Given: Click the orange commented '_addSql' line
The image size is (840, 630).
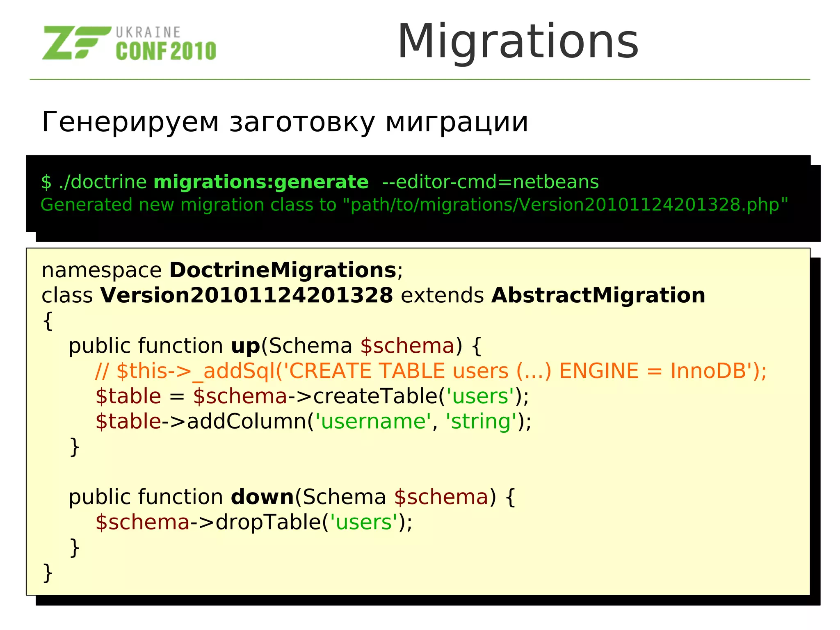Looking at the screenshot, I should pos(431,371).
